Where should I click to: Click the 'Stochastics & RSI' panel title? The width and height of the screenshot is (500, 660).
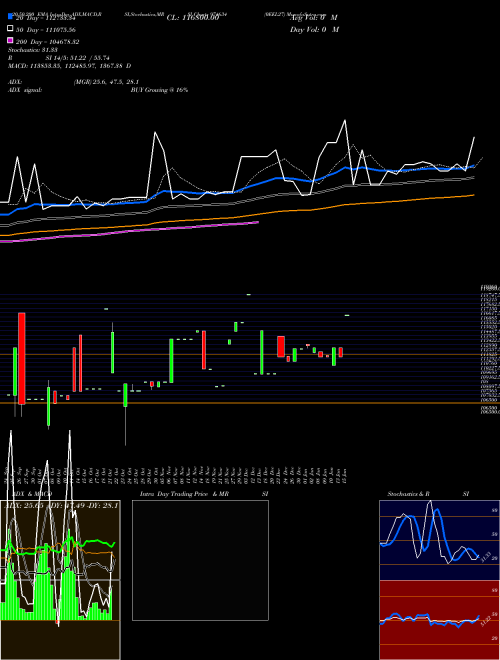(x=428, y=494)
